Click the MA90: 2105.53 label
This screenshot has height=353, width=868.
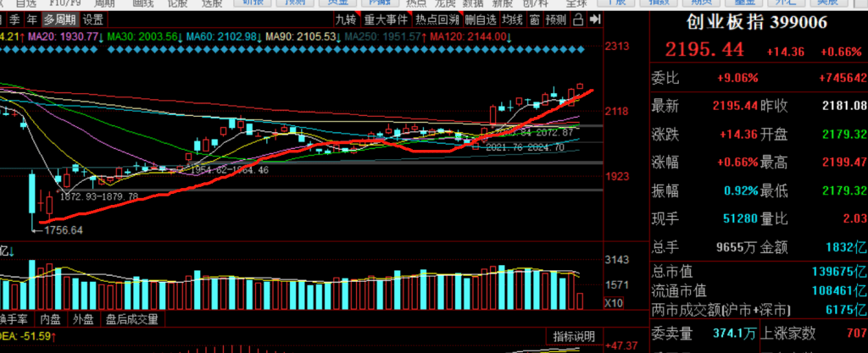pyautogui.click(x=303, y=37)
